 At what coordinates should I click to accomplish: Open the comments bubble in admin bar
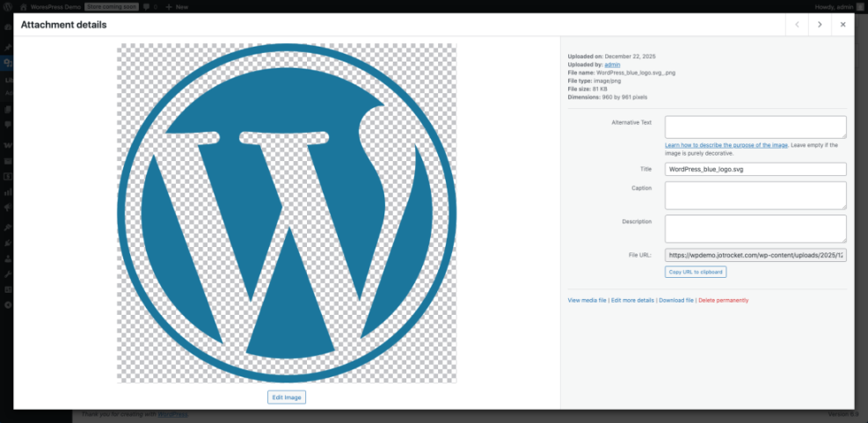pyautogui.click(x=150, y=7)
